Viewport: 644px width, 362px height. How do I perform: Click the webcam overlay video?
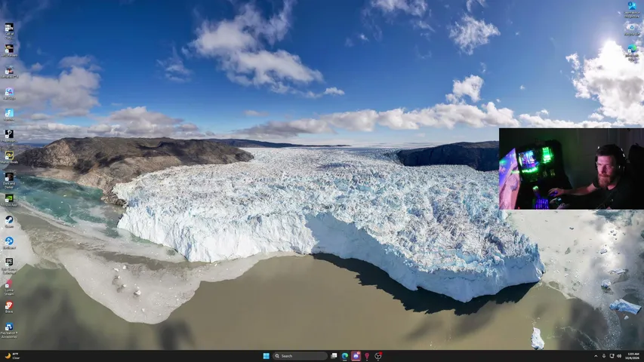tap(572, 169)
